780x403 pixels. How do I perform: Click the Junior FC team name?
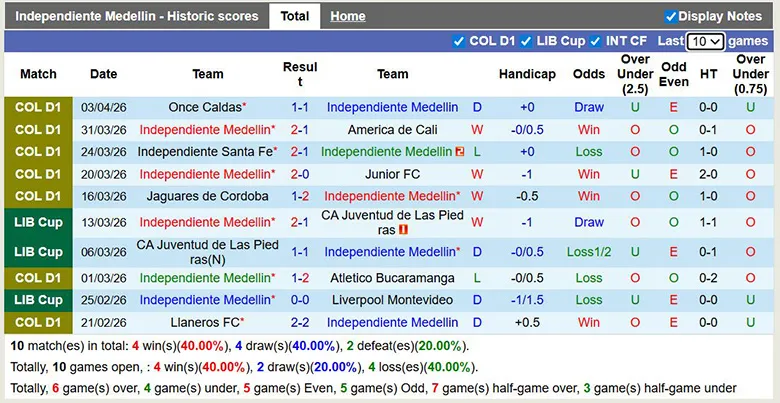(392, 174)
